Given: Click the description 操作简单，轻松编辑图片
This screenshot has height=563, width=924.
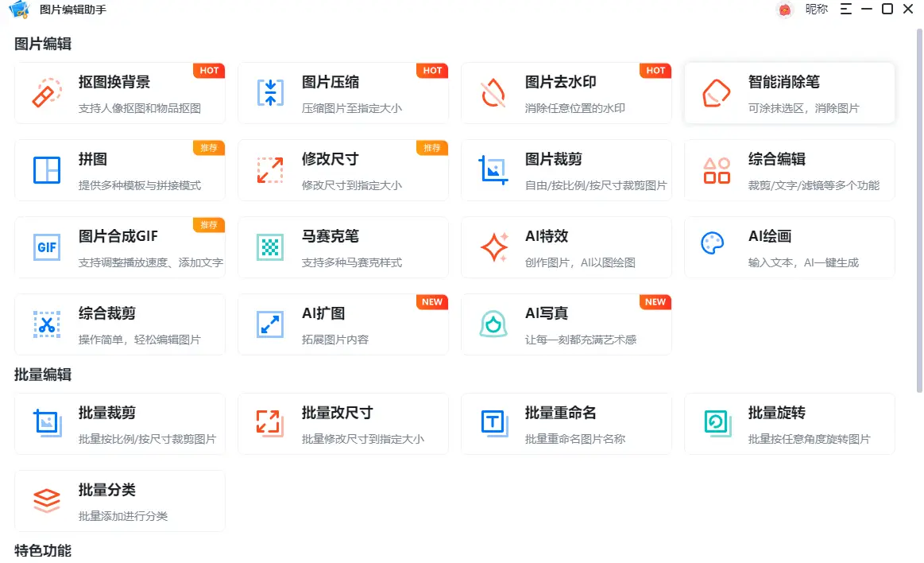Looking at the screenshot, I should pyautogui.click(x=140, y=340).
